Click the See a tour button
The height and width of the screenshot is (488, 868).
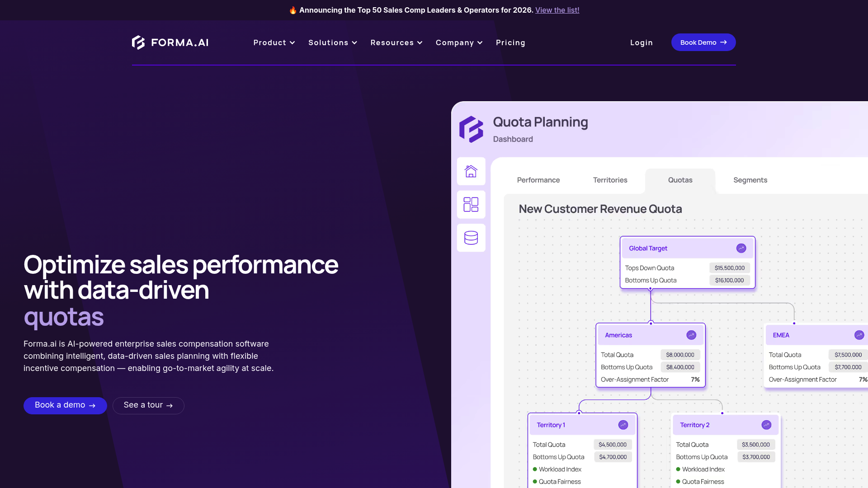click(x=148, y=405)
